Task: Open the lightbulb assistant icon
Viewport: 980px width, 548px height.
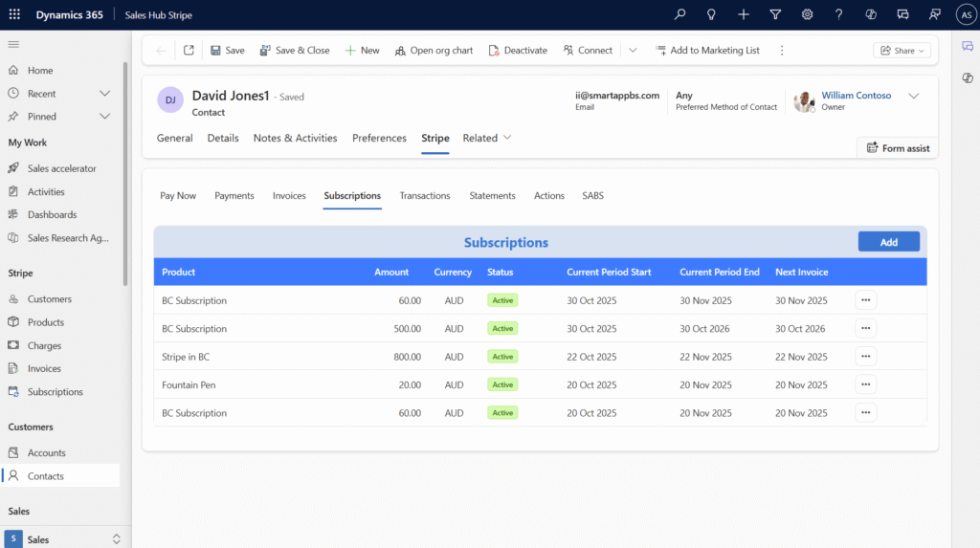Action: (x=711, y=14)
